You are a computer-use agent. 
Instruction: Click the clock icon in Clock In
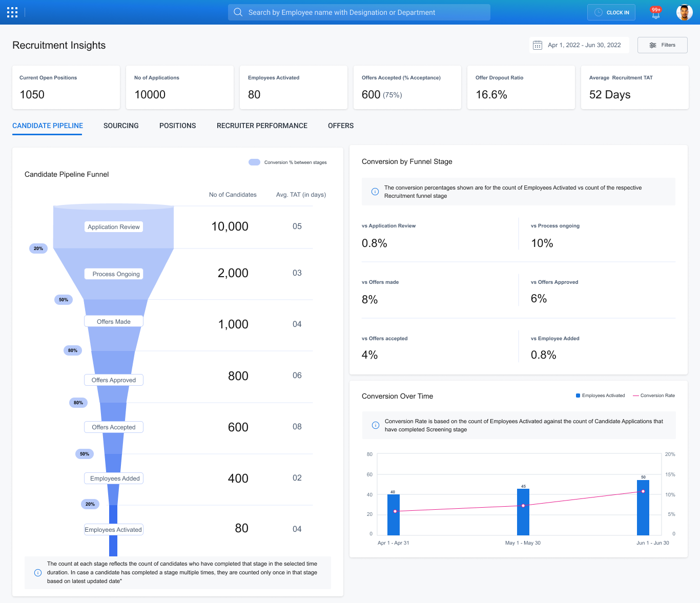click(x=598, y=12)
